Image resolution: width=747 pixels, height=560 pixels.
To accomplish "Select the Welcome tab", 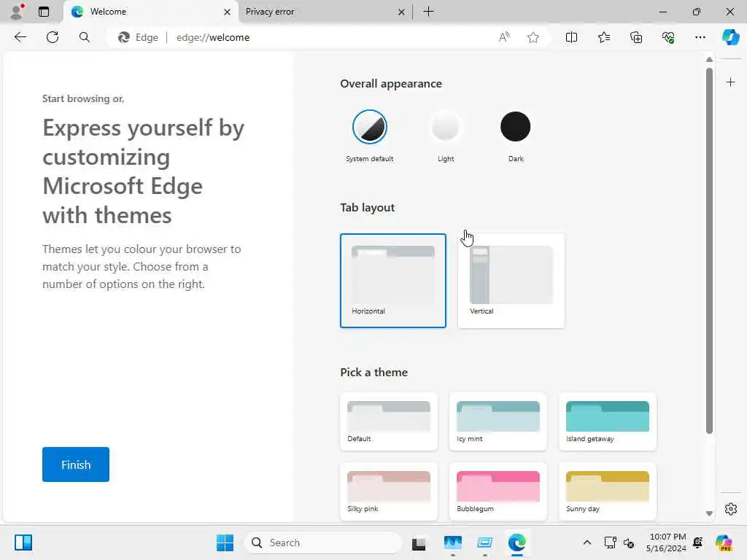I will (151, 12).
